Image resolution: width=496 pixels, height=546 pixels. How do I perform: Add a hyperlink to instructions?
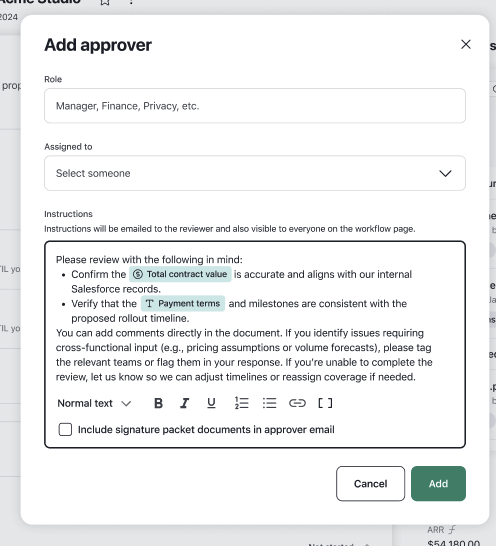(297, 403)
